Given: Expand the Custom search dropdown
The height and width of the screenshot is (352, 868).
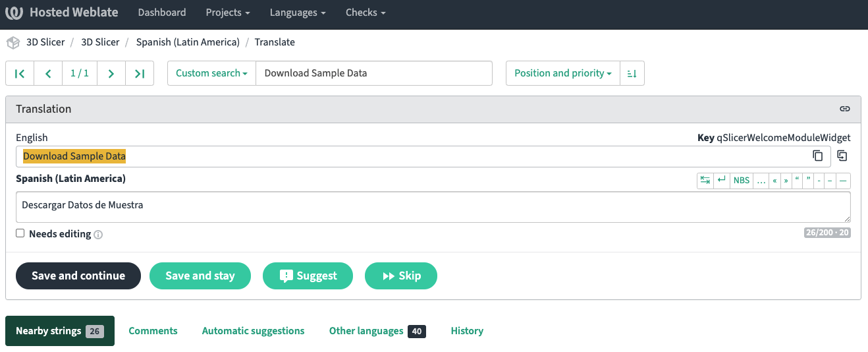Looking at the screenshot, I should click(211, 73).
